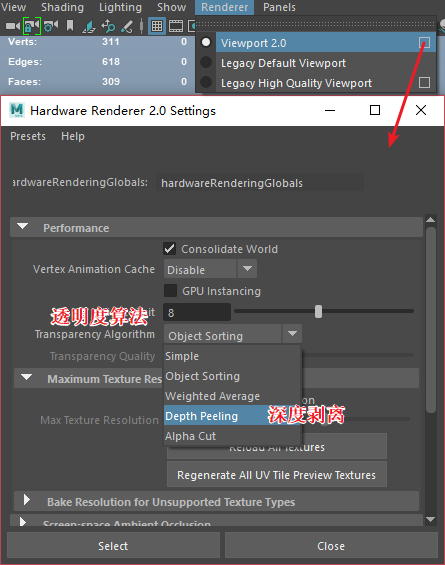This screenshot has width=445, height=565.
Task: Uncheck Consolidate World checkbox
Action: [170, 249]
